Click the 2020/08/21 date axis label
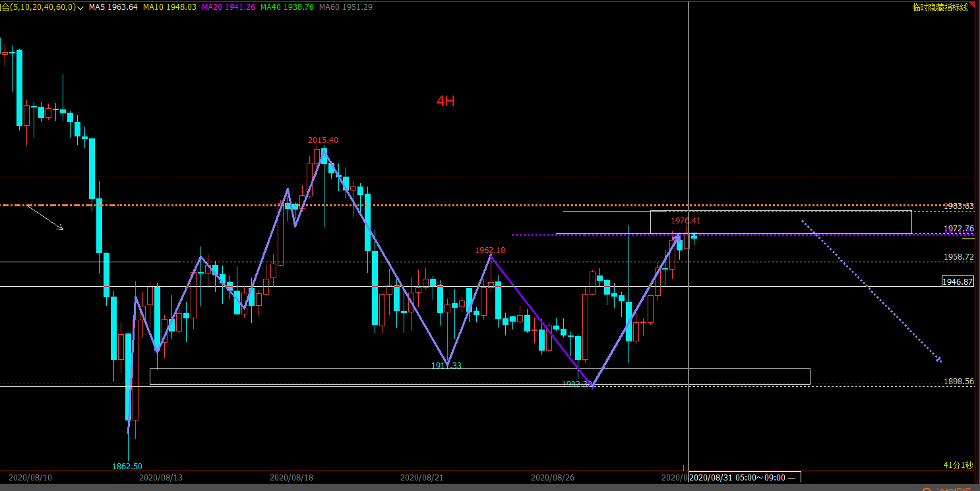 [422, 477]
